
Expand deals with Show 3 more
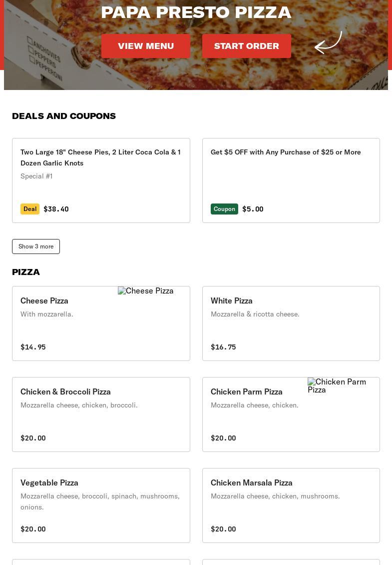pos(36,246)
